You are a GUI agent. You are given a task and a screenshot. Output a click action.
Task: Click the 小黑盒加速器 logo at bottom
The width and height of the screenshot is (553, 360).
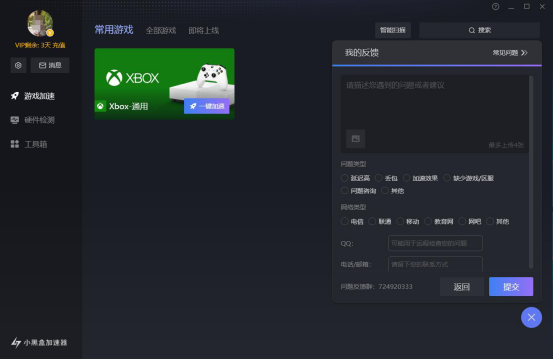pyautogui.click(x=39, y=342)
